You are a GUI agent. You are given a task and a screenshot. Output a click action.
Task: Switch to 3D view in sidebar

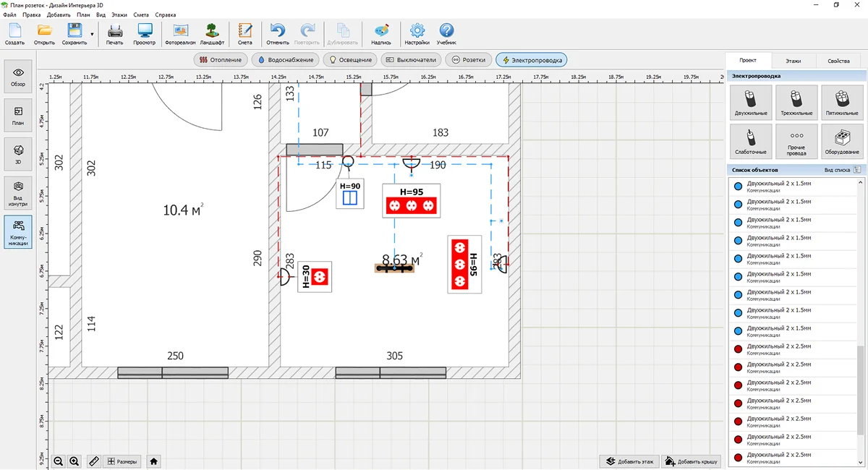click(18, 154)
